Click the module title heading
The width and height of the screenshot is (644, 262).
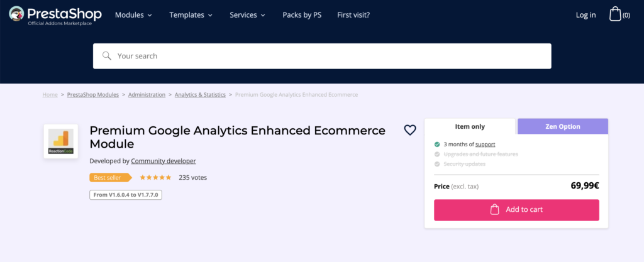237,138
